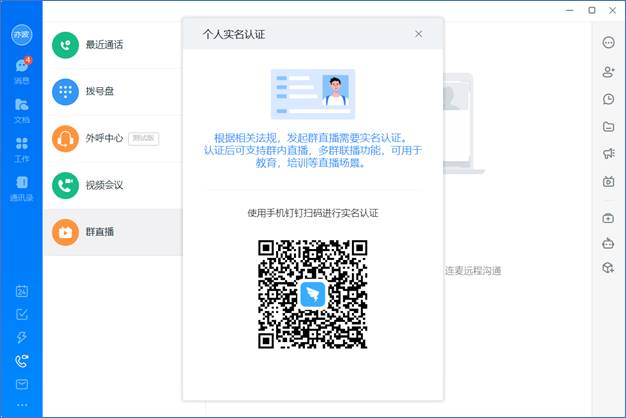This screenshot has height=418, width=626.
Task: Close the 个人实名认证 dialog
Action: tap(418, 34)
